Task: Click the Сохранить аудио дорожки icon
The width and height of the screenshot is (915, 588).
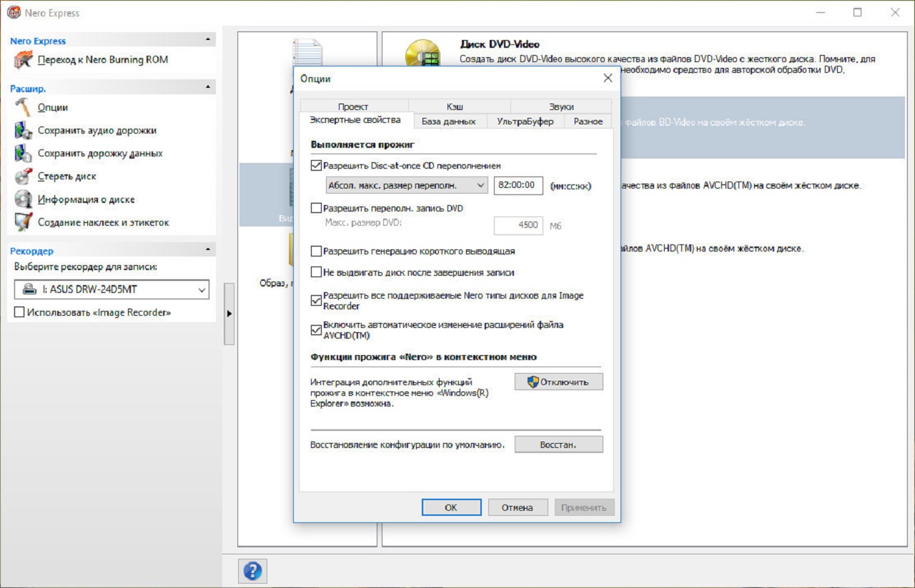Action: pos(24,131)
